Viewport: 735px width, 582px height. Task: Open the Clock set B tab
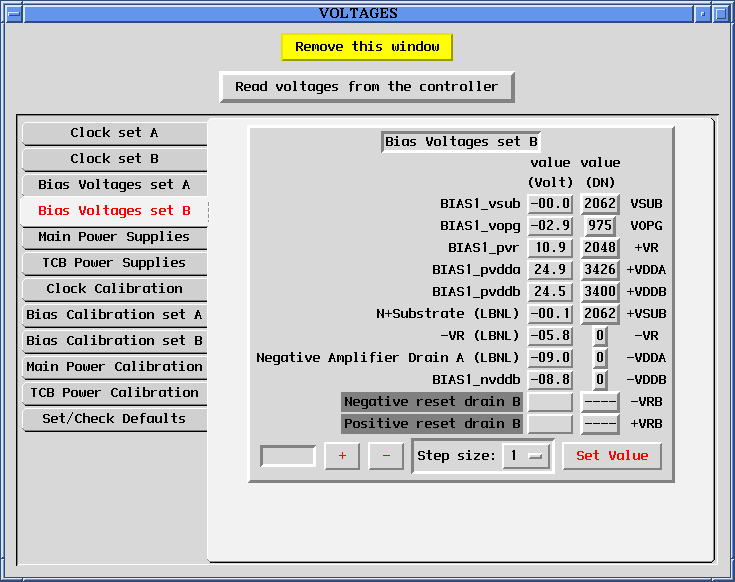click(x=114, y=159)
